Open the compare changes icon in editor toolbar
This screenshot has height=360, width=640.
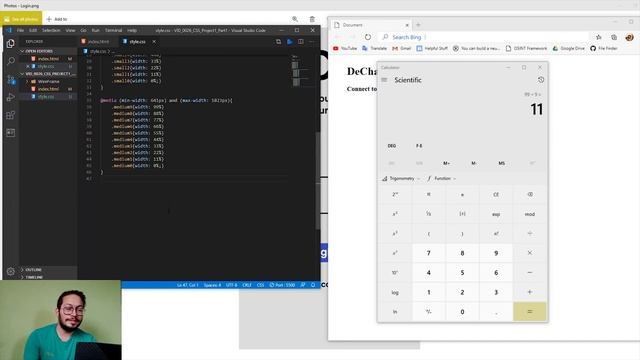(278, 42)
